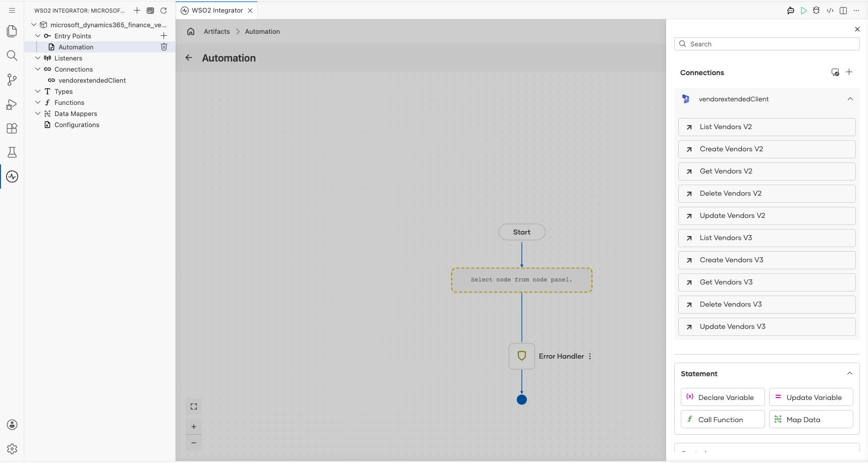Open the Search view in activity bar
868x463 pixels.
(x=12, y=55)
